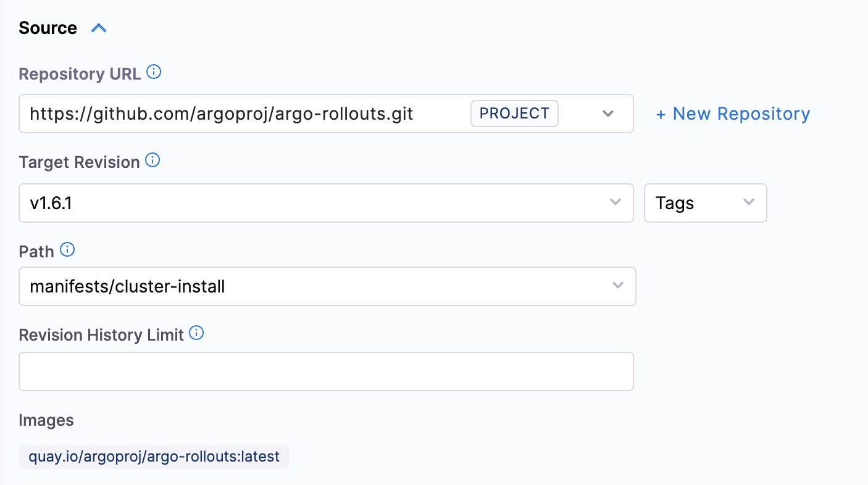Viewport: 868px width, 485px height.
Task: Expand the Path dropdown arrow
Action: coord(617,286)
